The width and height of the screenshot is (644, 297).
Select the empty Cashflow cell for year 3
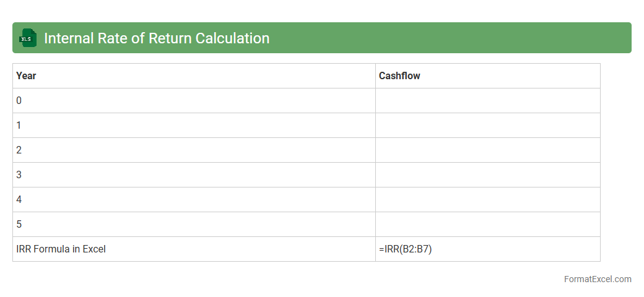point(487,175)
